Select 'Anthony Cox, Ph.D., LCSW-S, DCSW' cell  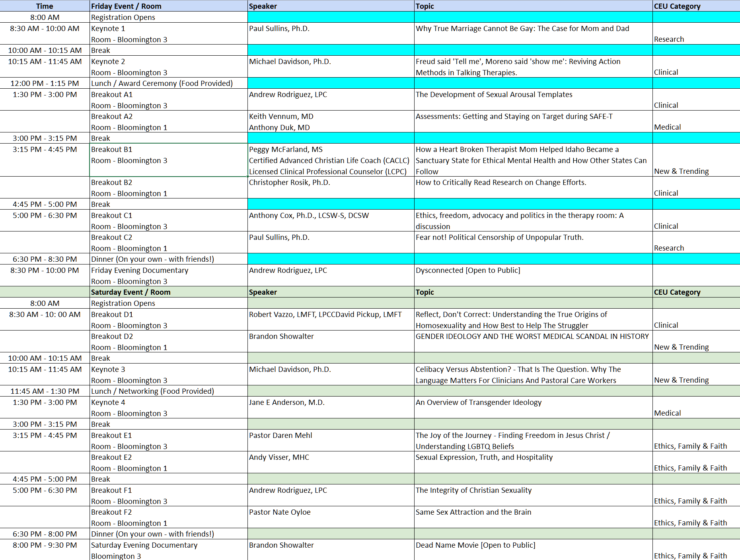[331, 220]
